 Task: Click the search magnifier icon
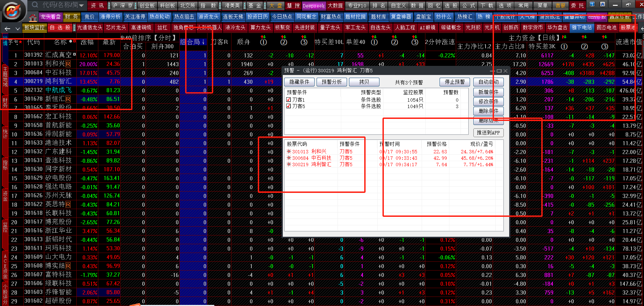35,5
